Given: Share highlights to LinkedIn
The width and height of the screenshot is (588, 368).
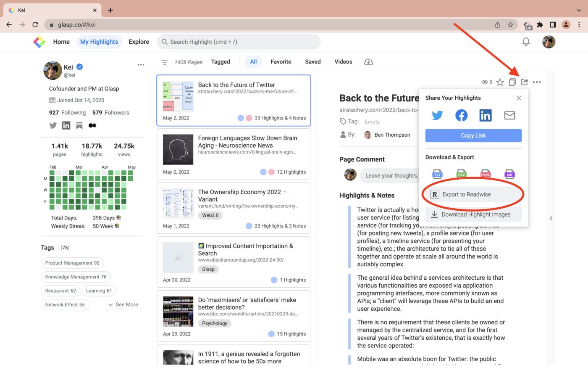Looking at the screenshot, I should point(486,115).
